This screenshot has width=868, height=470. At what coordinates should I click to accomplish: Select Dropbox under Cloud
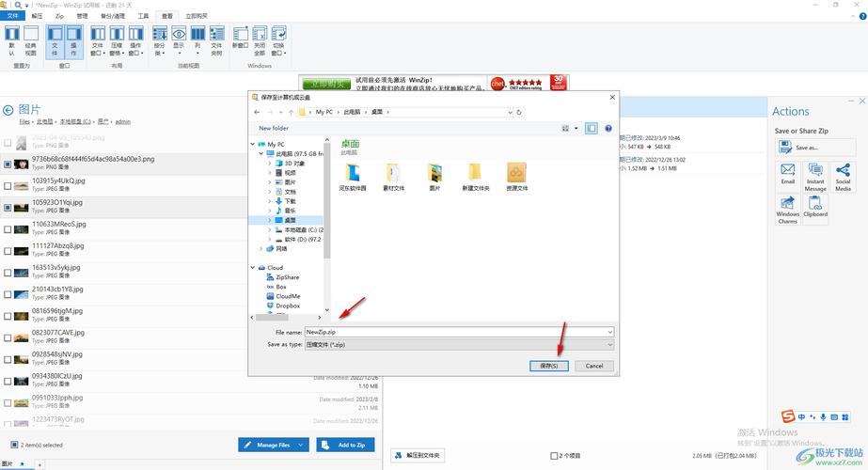pos(288,305)
